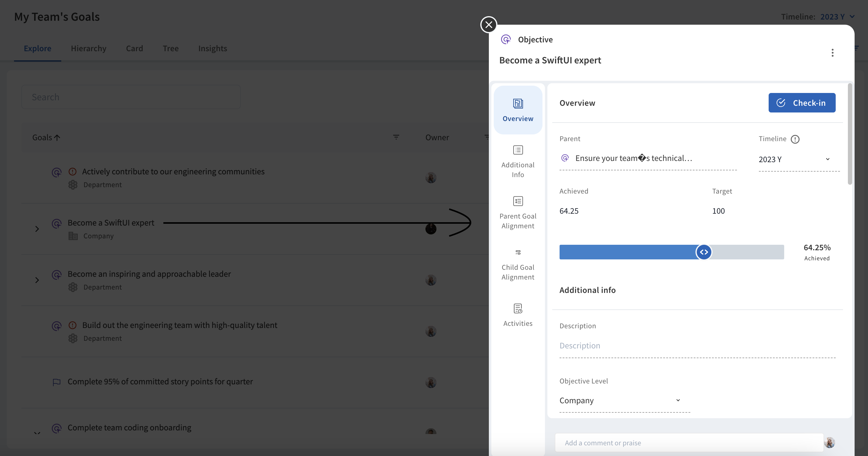Open goal 'Build out the engineering team with high-quality talent'

(180, 325)
